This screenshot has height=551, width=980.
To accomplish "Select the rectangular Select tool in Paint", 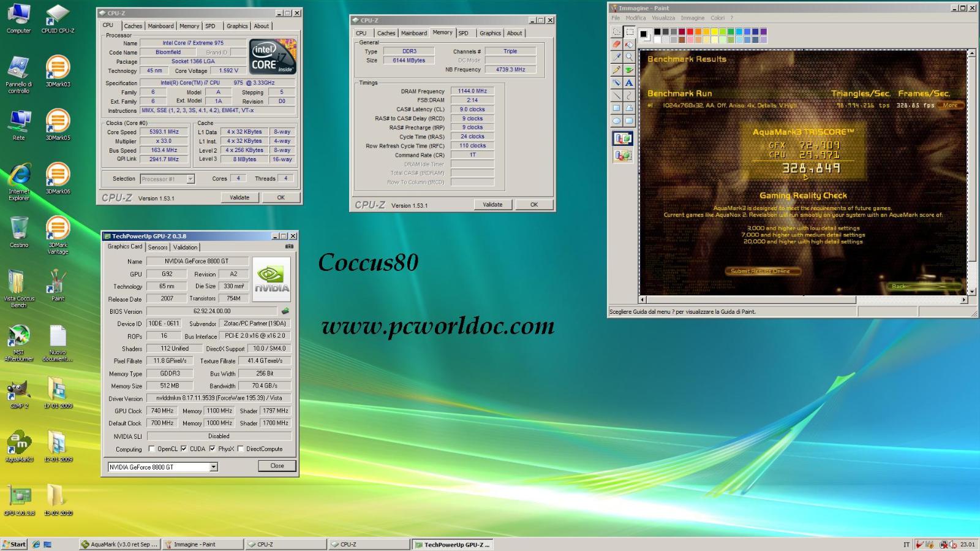I will click(629, 31).
